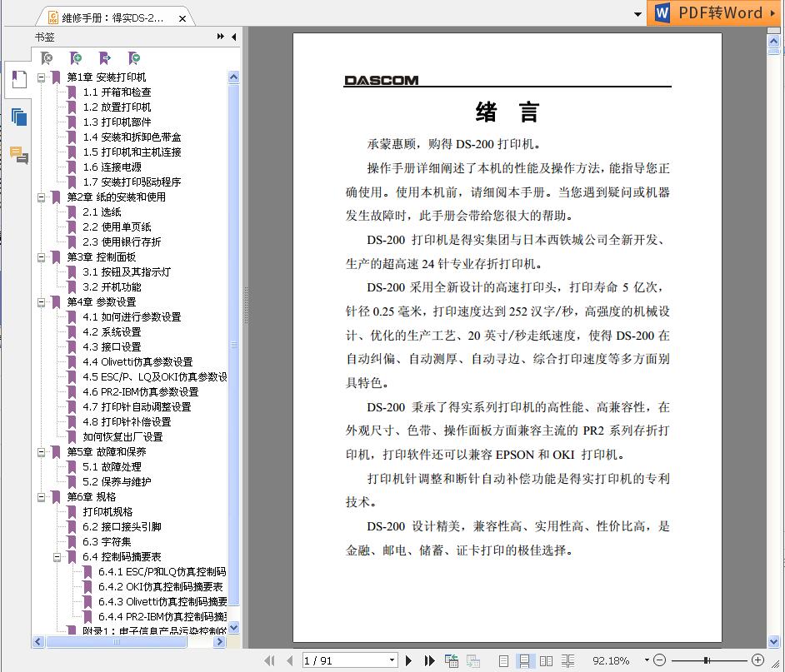Open bookmark 3.1 按钮及其指示灯

[x=127, y=272]
